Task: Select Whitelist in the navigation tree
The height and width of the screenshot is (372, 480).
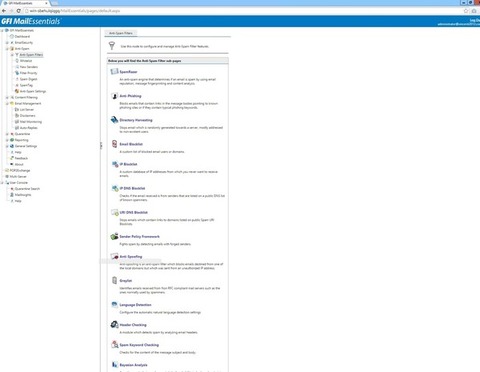Action: (x=26, y=61)
